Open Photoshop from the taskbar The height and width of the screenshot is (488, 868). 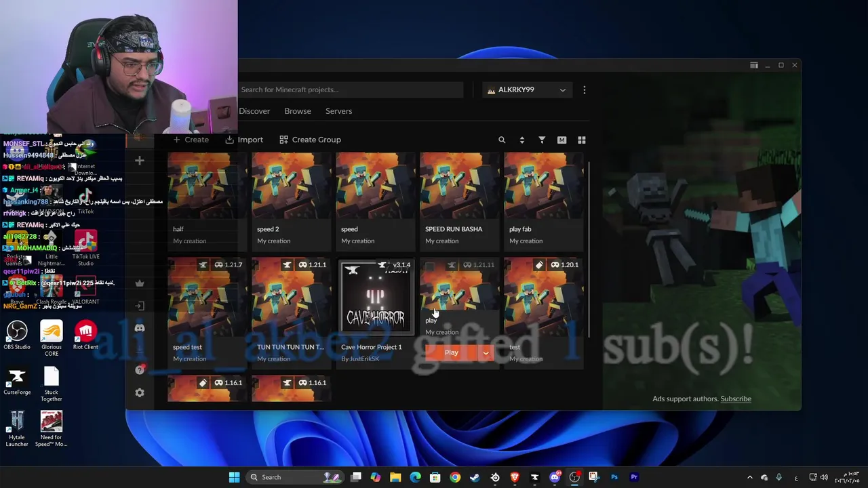pos(614,477)
